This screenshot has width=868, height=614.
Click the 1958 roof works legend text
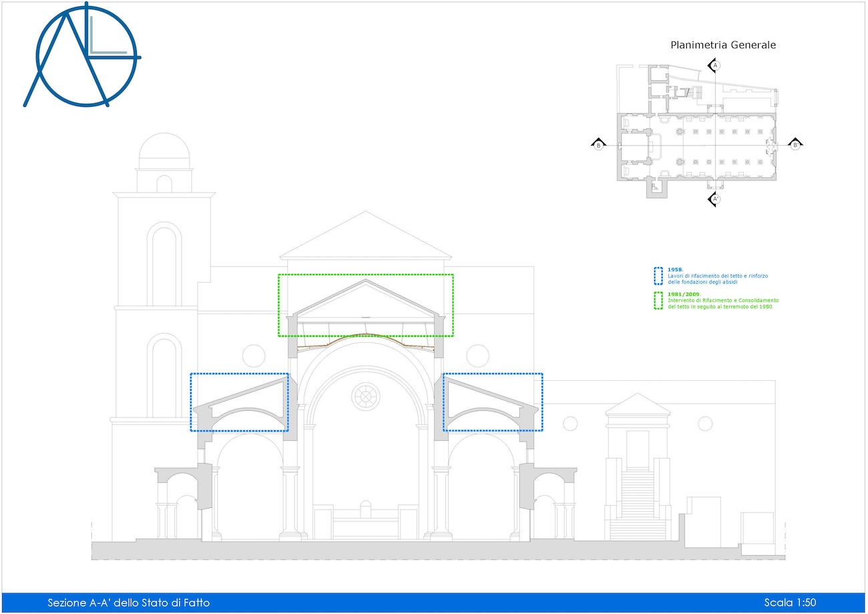[718, 276]
